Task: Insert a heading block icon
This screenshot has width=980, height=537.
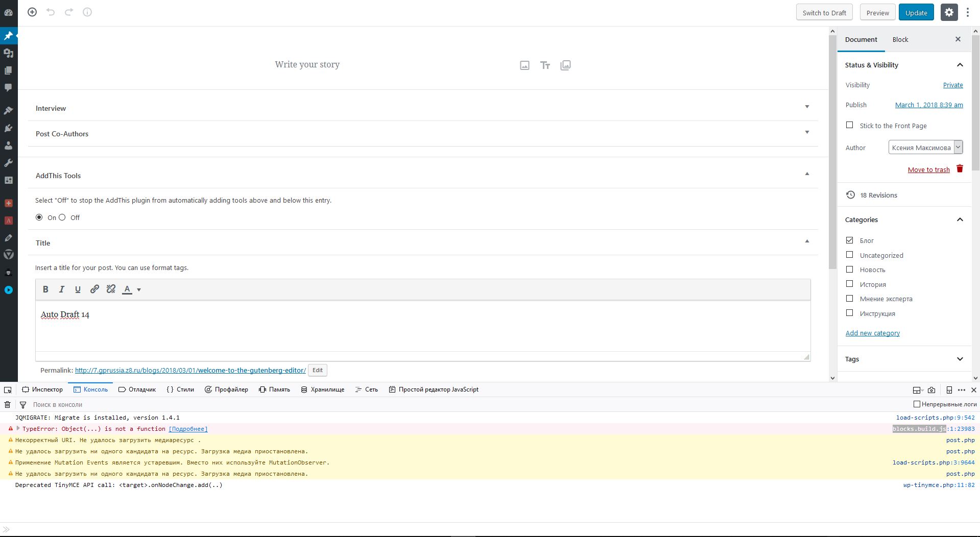Action: (545, 65)
